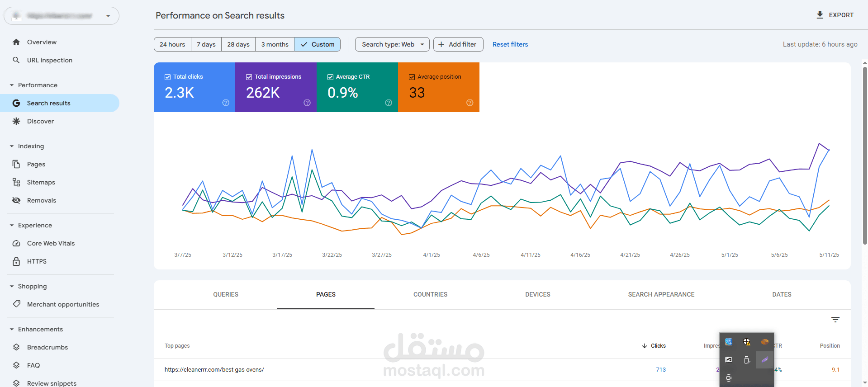Click the Total clicks help question icon

[226, 103]
